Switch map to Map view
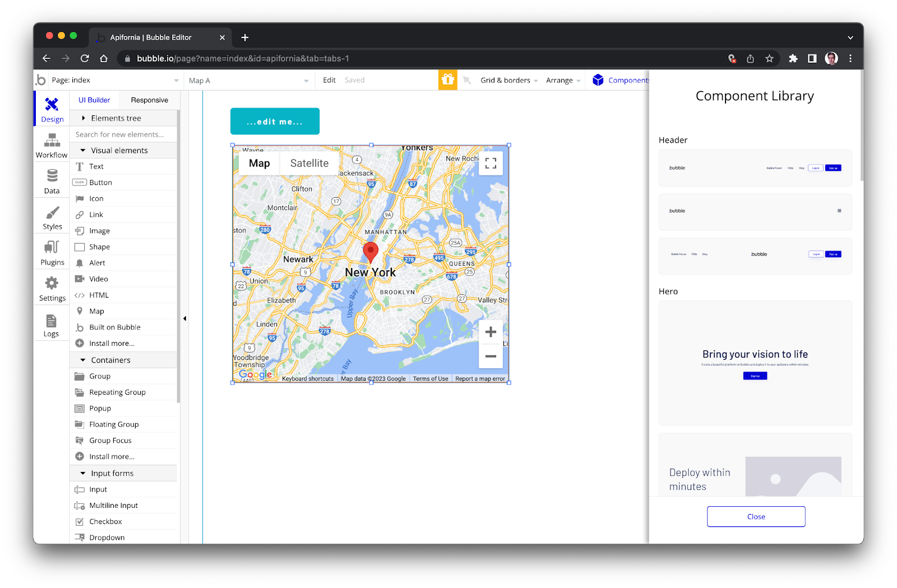897x588 pixels. pos(259,163)
